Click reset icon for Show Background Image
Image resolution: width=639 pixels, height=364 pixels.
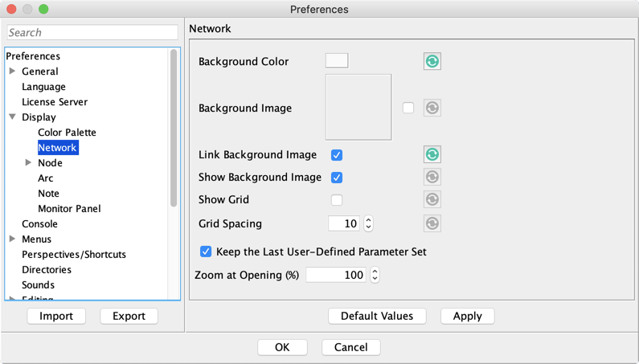[432, 177]
